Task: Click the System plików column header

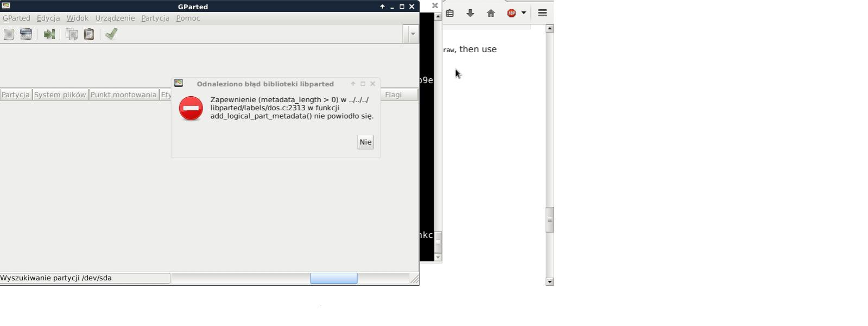Action: point(60,95)
